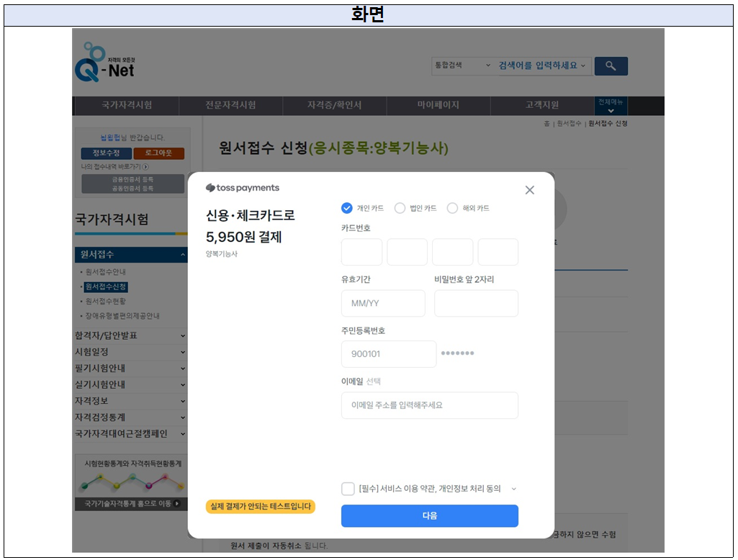Open 원서접수신청 sidebar link
This screenshot has height=560, width=738.
[x=106, y=286]
